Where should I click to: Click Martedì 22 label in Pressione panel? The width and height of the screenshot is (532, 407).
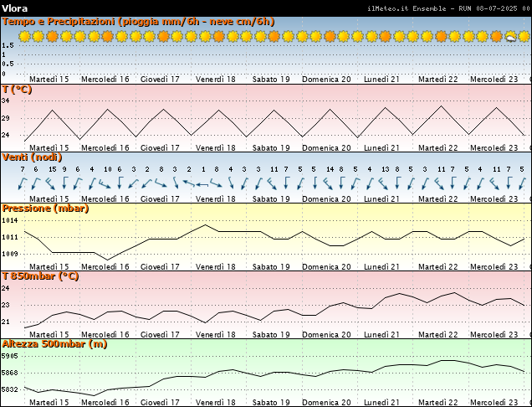(437, 266)
